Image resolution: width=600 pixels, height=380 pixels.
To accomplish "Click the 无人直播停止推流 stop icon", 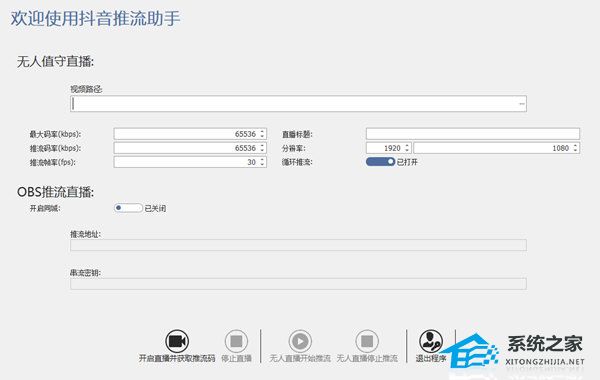I will pyautogui.click(x=367, y=341).
